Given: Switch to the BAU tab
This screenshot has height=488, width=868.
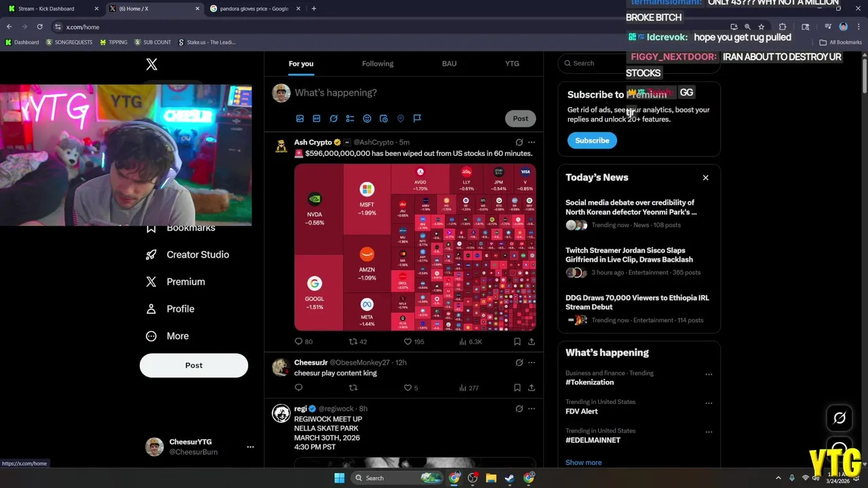Looking at the screenshot, I should coord(449,64).
